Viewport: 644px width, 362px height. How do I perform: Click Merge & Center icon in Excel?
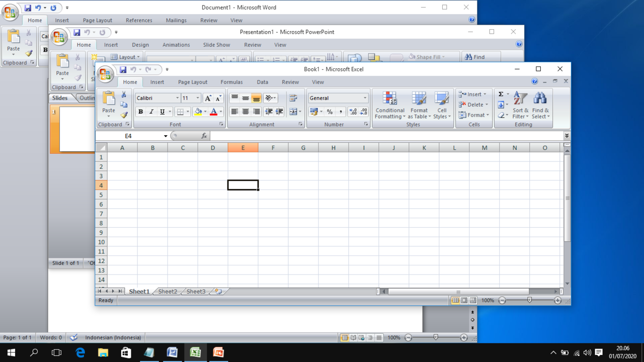point(293,112)
